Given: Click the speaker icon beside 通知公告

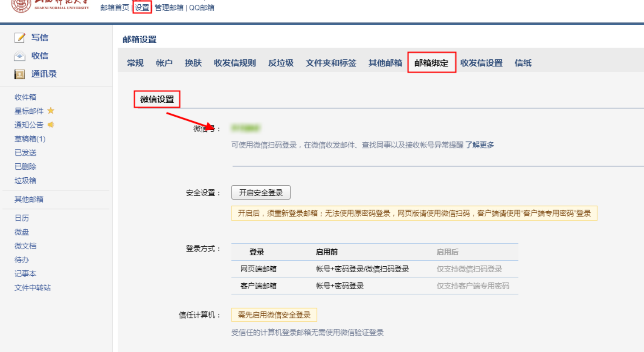Looking at the screenshot, I should pos(51,125).
